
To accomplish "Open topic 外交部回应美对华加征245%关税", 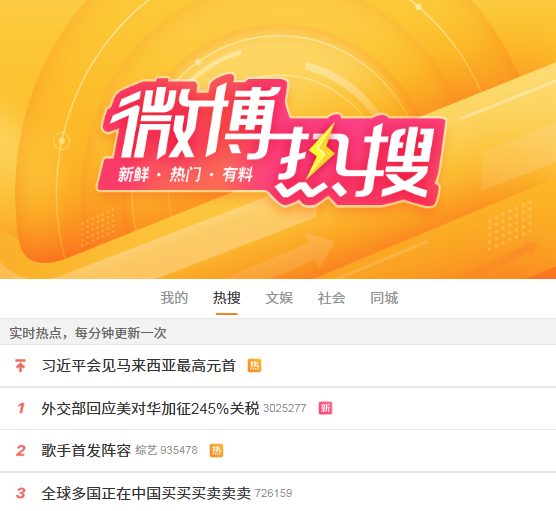I will pos(150,409).
